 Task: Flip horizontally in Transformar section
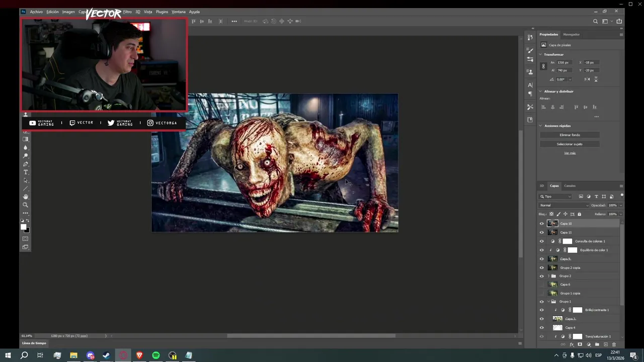pyautogui.click(x=587, y=79)
